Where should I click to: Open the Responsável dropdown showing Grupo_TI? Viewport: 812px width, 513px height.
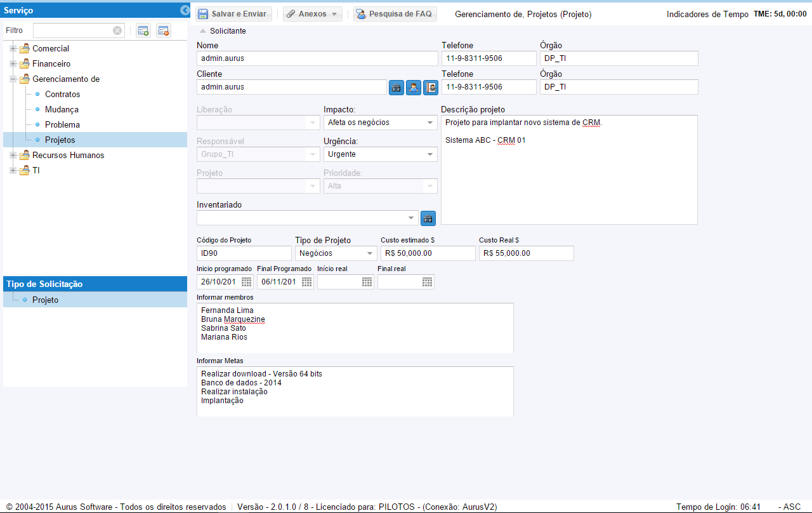[x=313, y=154]
